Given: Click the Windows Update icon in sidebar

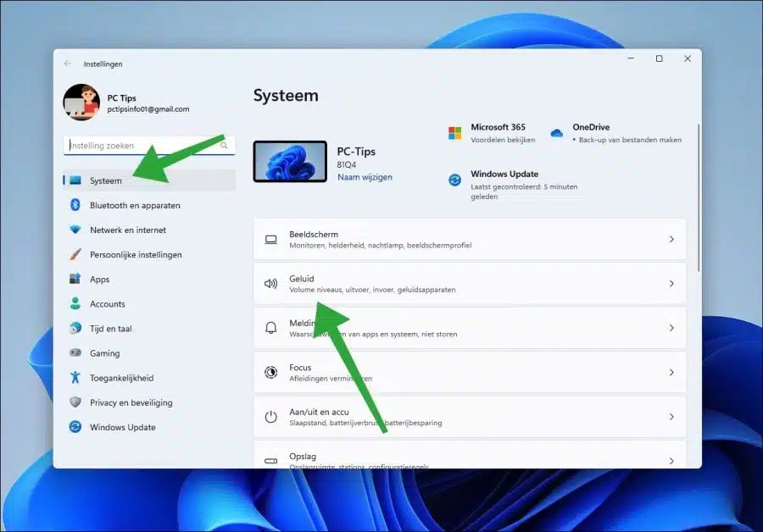Looking at the screenshot, I should (x=75, y=427).
